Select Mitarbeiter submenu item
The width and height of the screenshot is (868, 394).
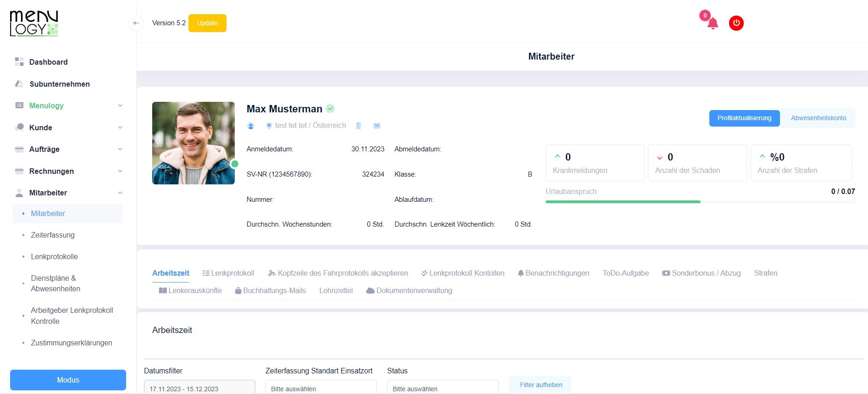coord(68,213)
